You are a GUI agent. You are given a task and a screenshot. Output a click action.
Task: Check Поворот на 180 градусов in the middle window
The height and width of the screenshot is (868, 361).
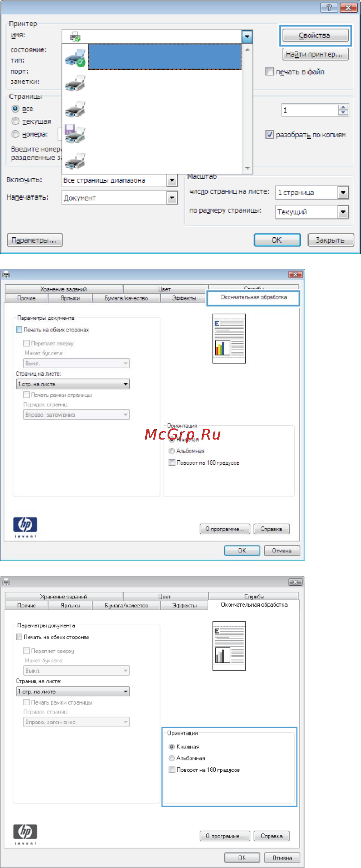(x=172, y=463)
